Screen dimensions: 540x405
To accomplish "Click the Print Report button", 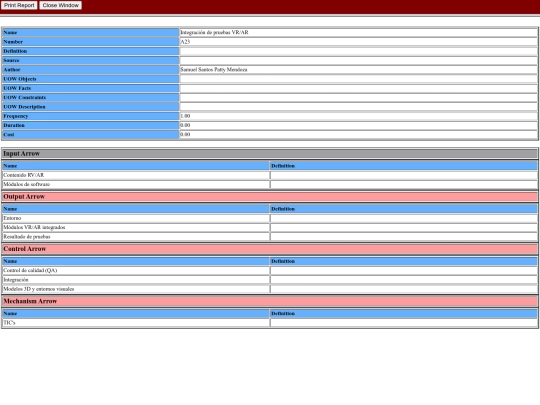I will point(19,6).
